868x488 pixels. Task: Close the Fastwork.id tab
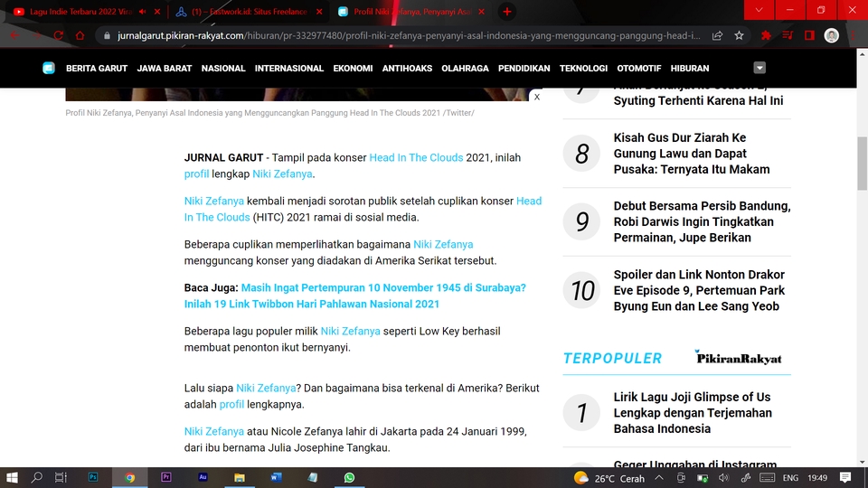click(x=319, y=12)
